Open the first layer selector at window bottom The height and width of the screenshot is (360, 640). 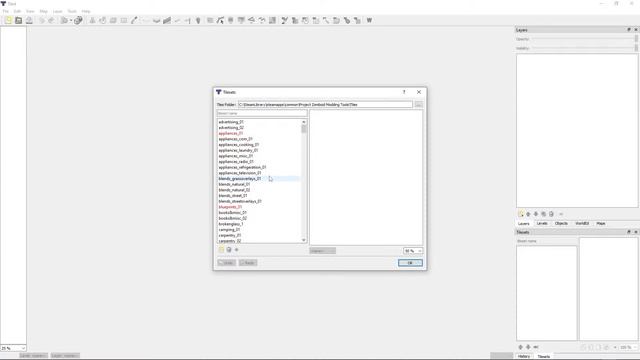point(33,356)
